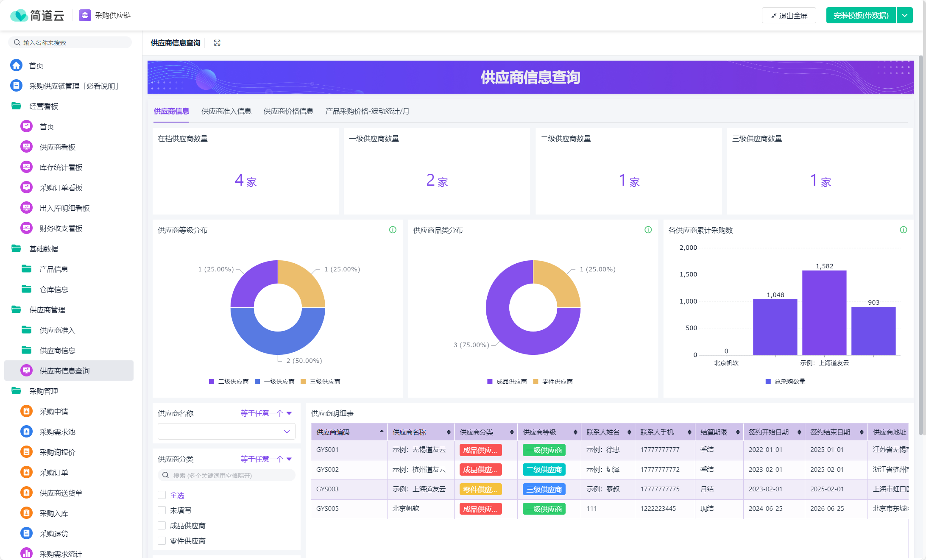This screenshot has height=560, width=926.
Task: Open dropdown arrow next to 安装模板 button
Action: [x=904, y=16]
